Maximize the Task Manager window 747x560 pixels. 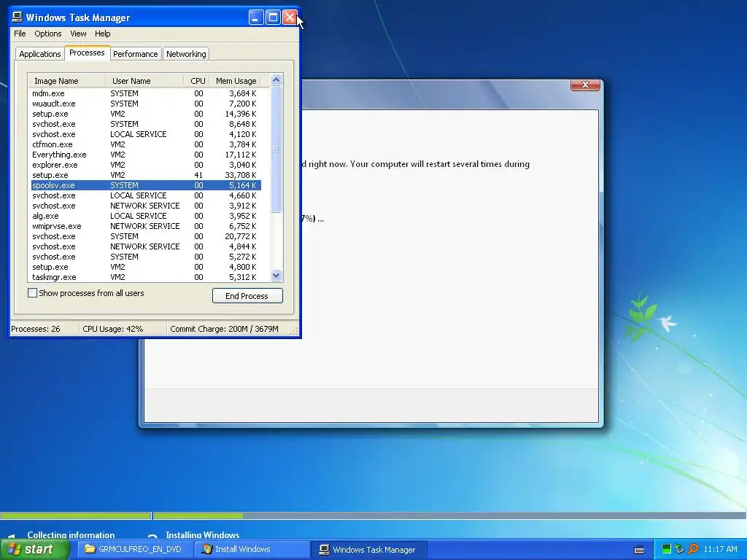pos(273,17)
